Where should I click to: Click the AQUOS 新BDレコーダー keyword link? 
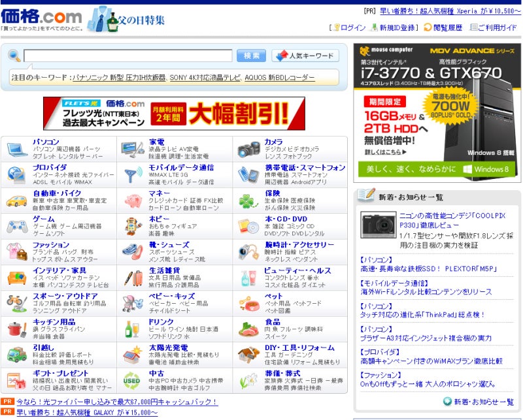coord(280,78)
